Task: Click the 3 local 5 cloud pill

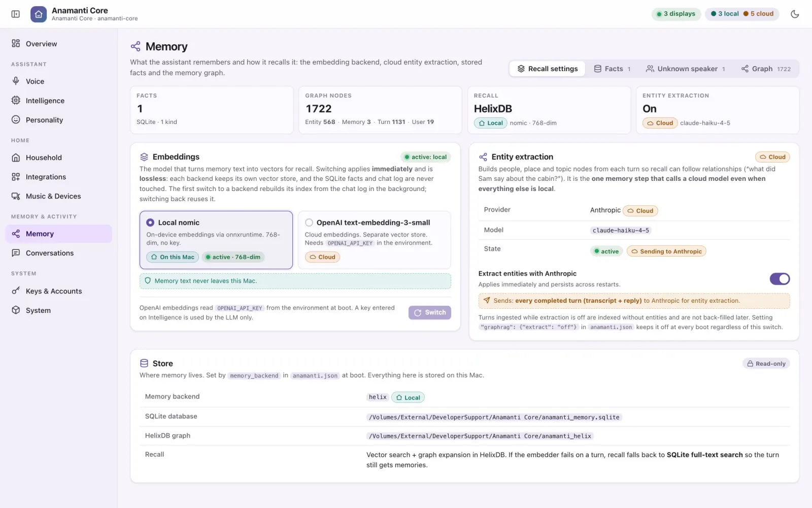Action: [742, 14]
